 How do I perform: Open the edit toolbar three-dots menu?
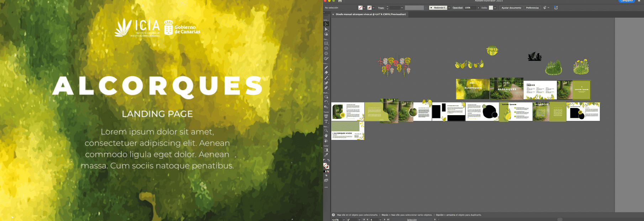(326, 187)
